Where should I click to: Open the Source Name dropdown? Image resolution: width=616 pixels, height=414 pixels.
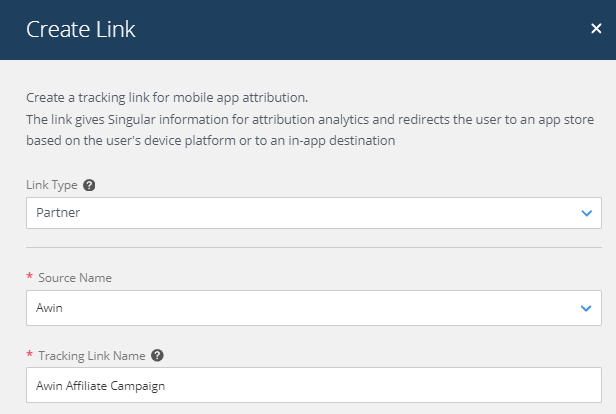314,308
